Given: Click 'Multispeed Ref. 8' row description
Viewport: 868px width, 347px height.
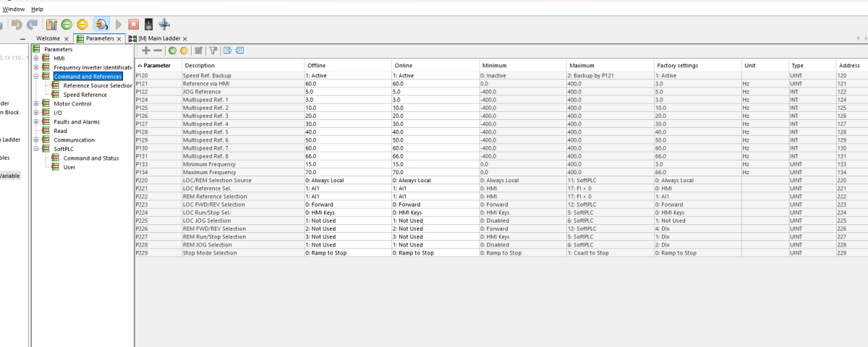Looking at the screenshot, I should 242,156.
